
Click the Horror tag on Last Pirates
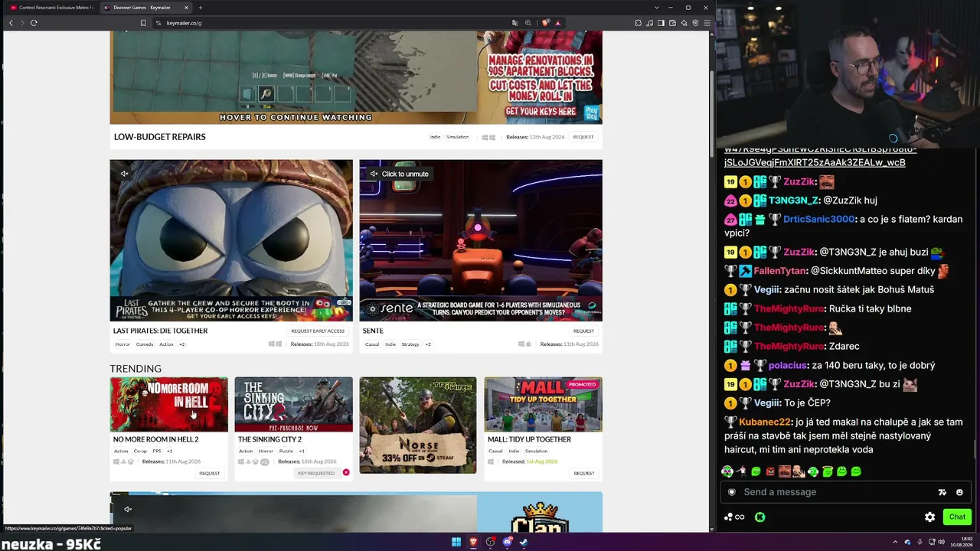tap(122, 344)
